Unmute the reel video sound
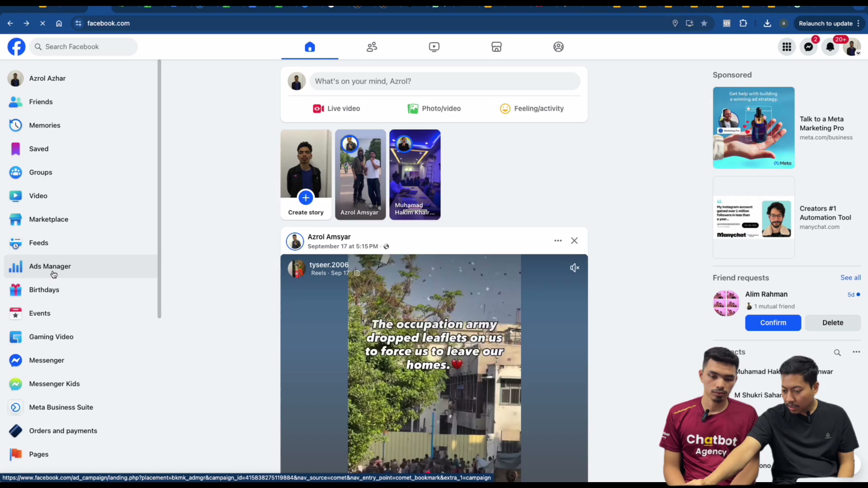This screenshot has width=868, height=488. point(574,268)
